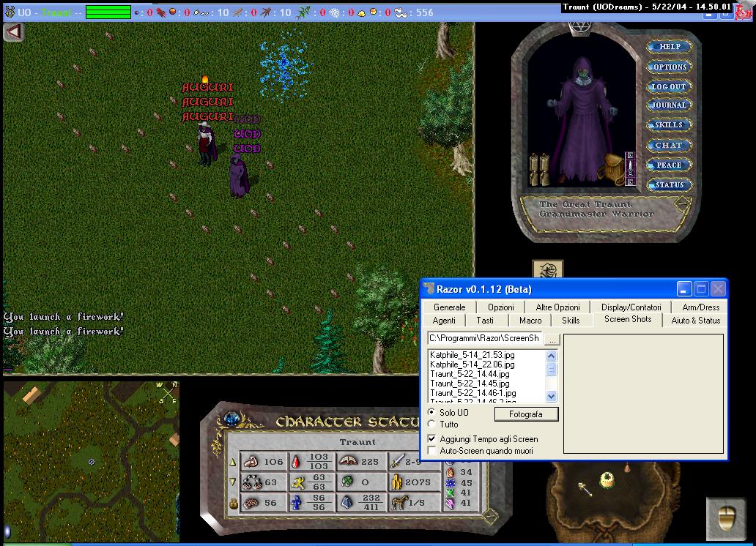756x546 pixels.
Task: Click the back arrow in game window corner
Action: 14,32
